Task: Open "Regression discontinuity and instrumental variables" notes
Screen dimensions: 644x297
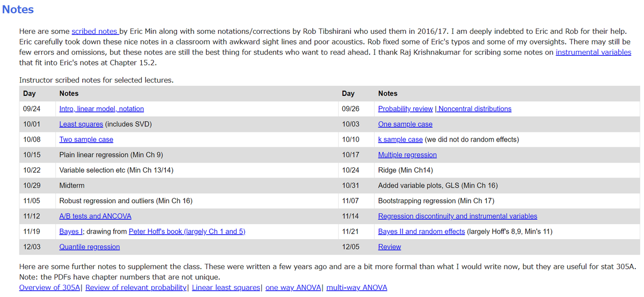Action: click(x=457, y=217)
